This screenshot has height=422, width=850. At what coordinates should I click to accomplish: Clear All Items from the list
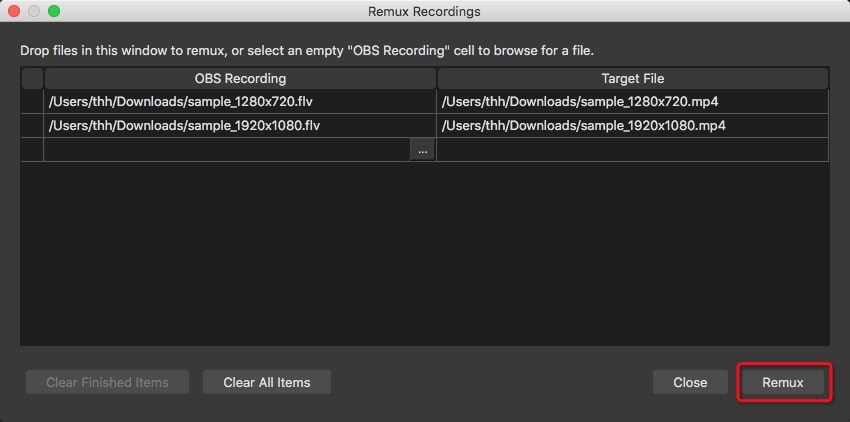[267, 382]
